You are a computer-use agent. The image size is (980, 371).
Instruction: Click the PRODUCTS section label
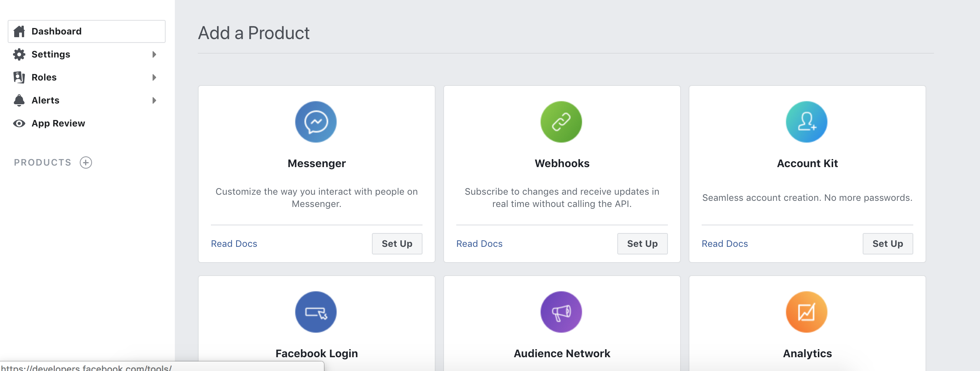[43, 163]
